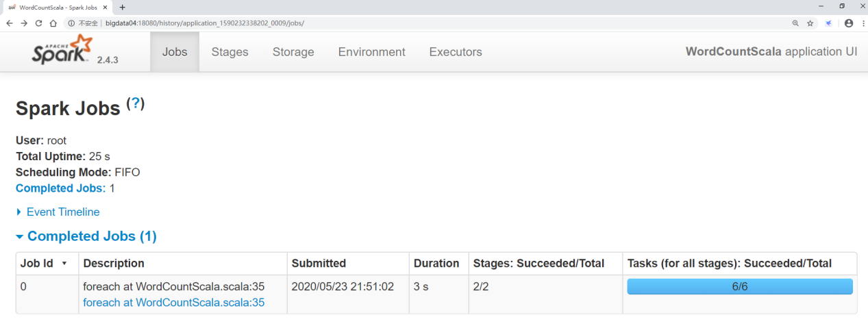Open the Environment tab

click(x=371, y=52)
